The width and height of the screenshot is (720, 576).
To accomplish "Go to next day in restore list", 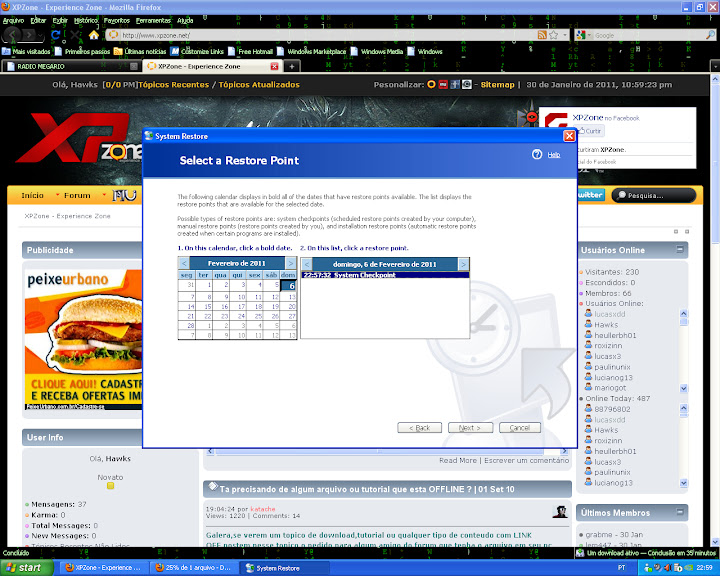I will [463, 264].
